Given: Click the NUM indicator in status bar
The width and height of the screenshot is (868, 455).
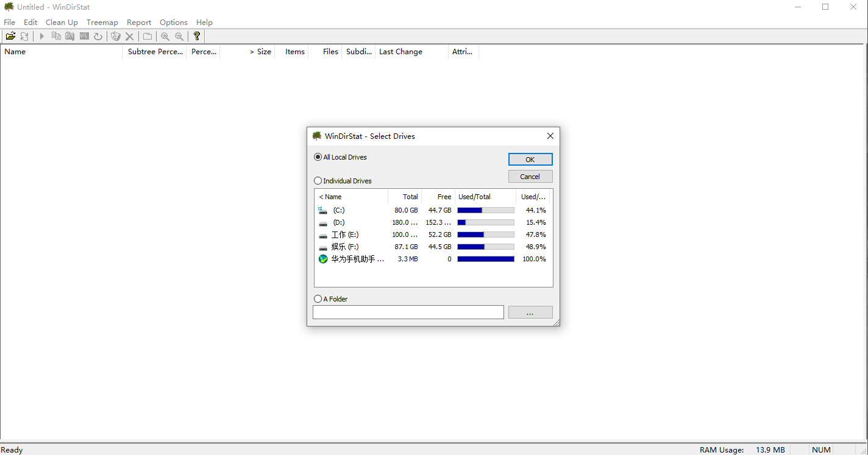Looking at the screenshot, I should point(821,450).
